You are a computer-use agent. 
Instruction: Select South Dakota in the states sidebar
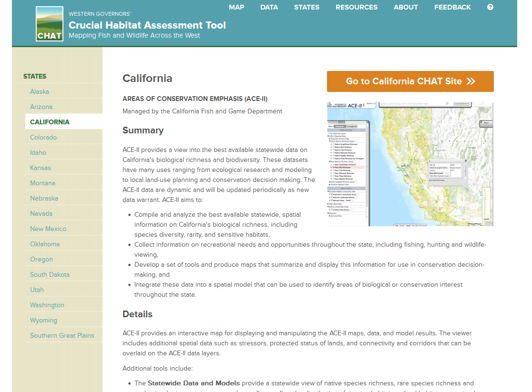pos(50,275)
